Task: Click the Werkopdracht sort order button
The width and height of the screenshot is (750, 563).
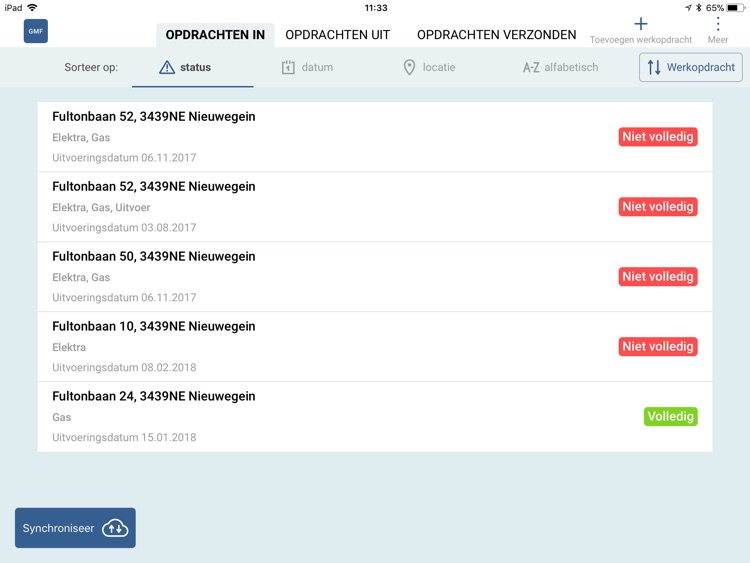Action: point(691,67)
